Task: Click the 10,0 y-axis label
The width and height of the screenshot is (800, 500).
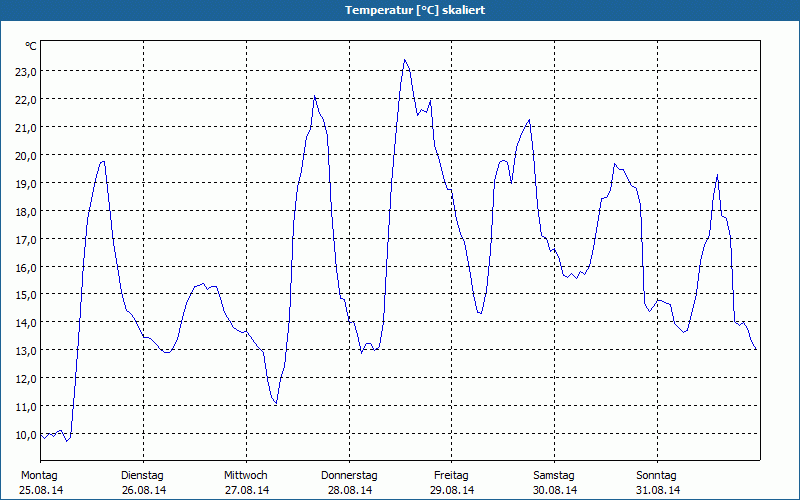Action: tap(25, 435)
